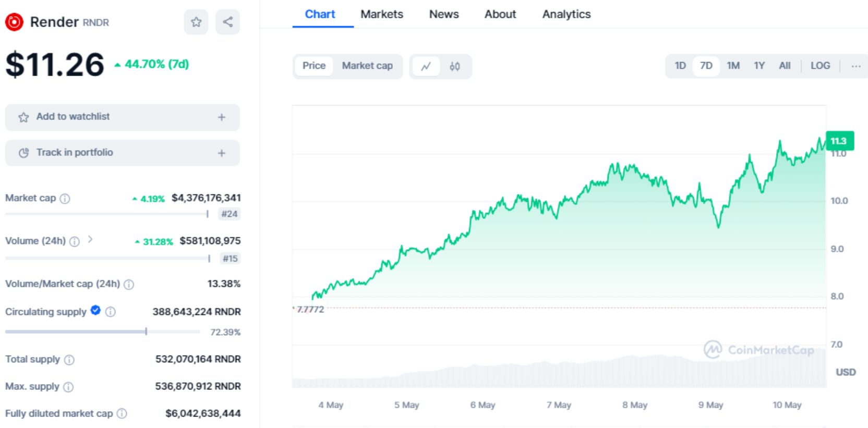
Task: Open the Markets tab
Action: pyautogui.click(x=381, y=14)
